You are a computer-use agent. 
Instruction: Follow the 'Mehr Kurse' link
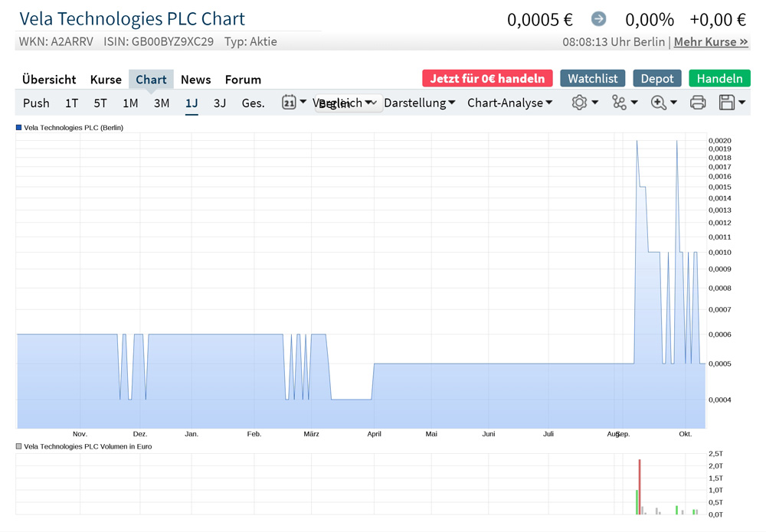point(711,41)
